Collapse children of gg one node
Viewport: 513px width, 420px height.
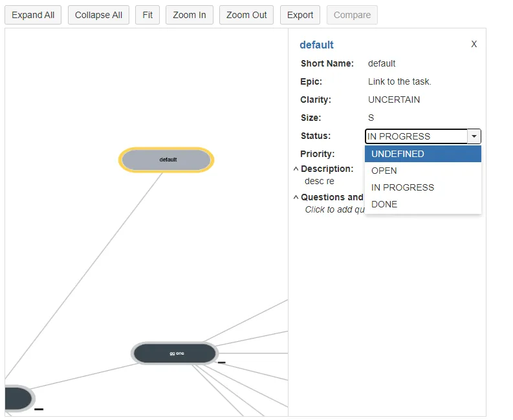[221, 362]
